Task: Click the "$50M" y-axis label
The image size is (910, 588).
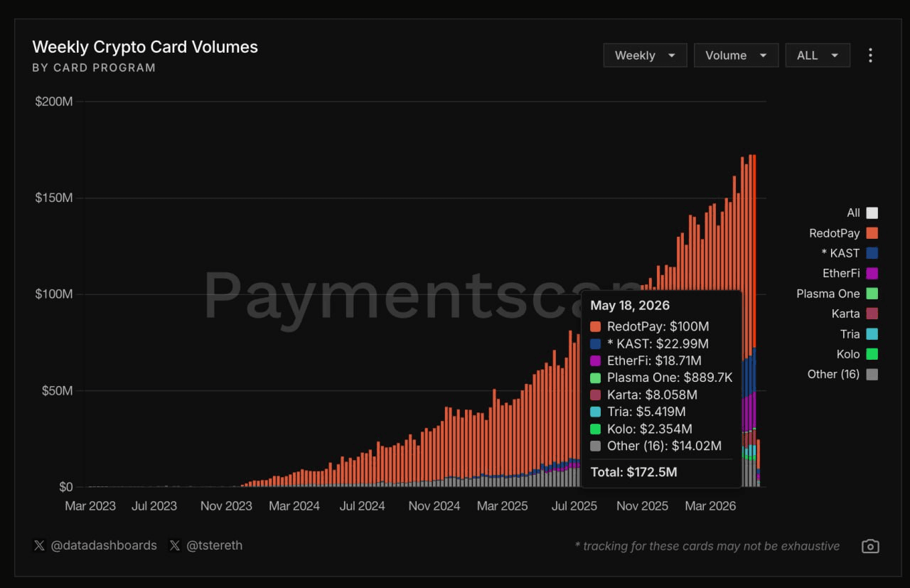Action: [57, 390]
